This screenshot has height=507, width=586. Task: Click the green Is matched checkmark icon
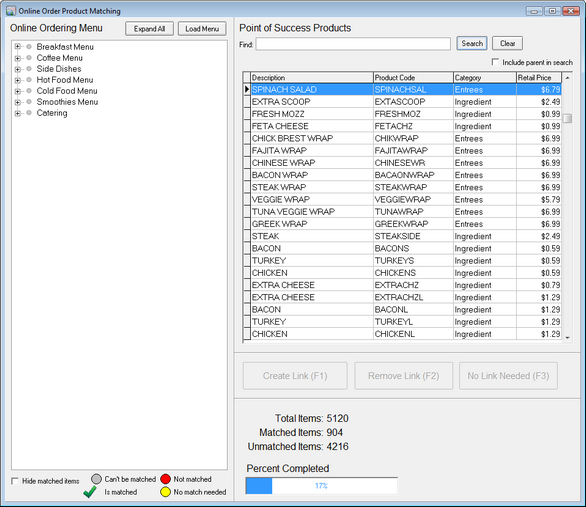(x=90, y=492)
